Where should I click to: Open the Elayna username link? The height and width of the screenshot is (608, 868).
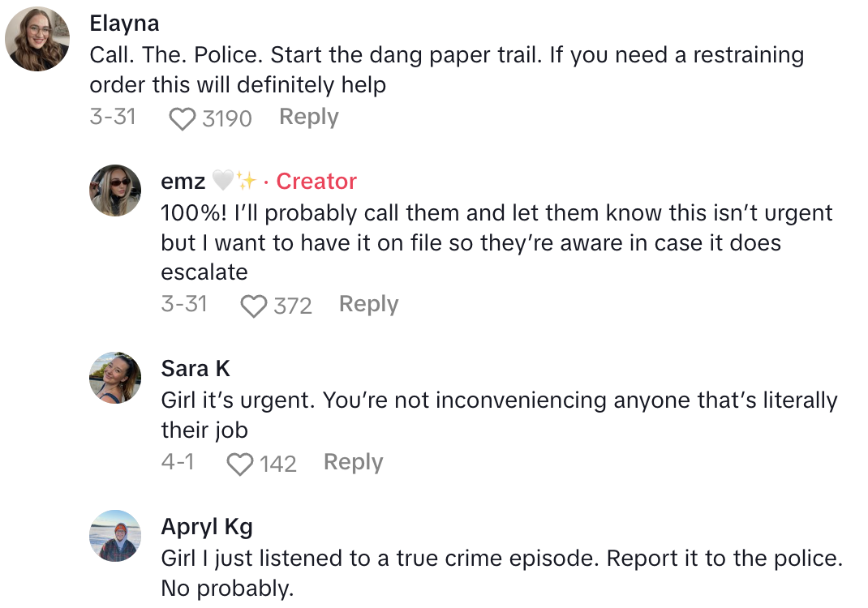(124, 23)
